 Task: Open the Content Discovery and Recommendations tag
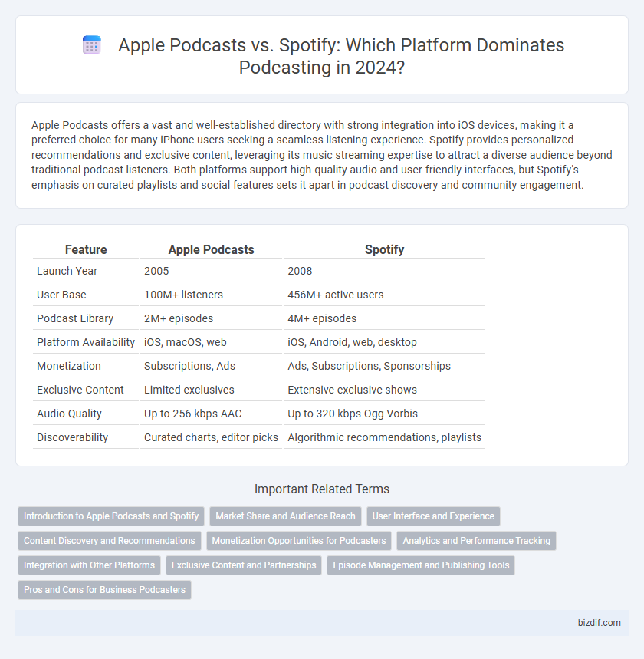(109, 541)
